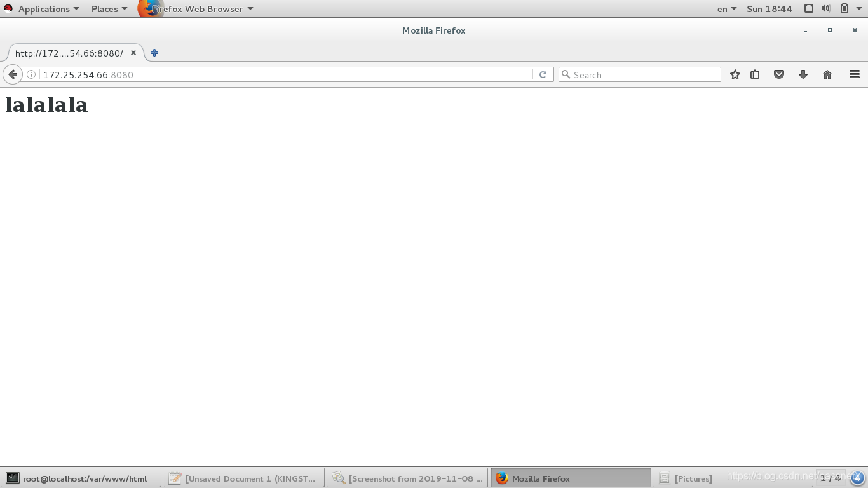
Task: Click the workspace switcher 1 / 4
Action: 830,478
